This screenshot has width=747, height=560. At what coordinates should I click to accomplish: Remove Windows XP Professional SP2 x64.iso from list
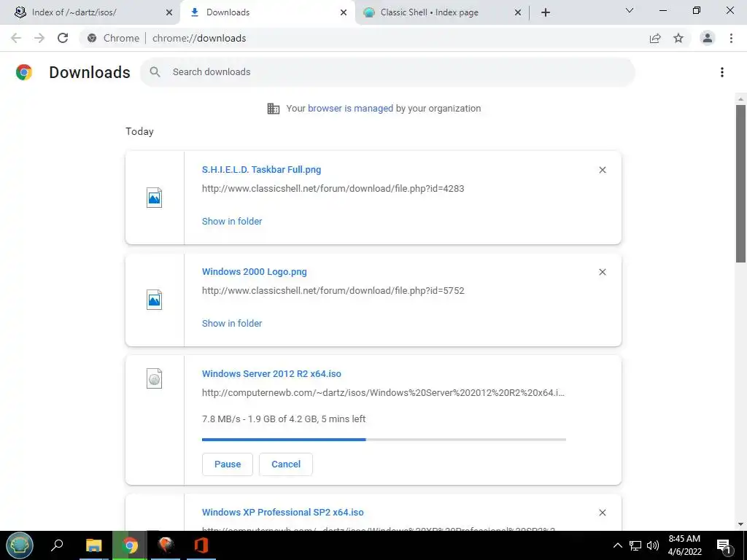pos(603,513)
